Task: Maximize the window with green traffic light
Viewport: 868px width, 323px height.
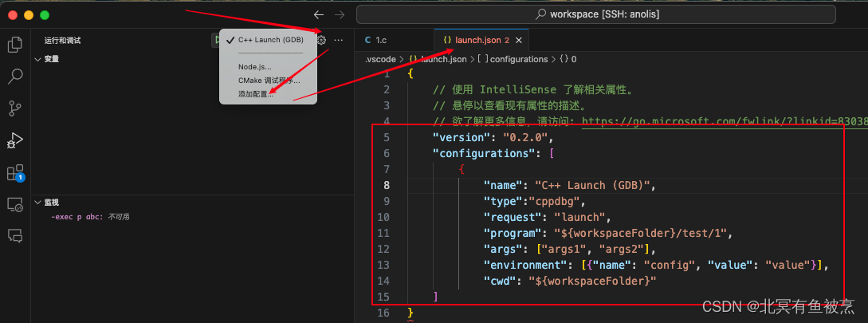Action: click(45, 15)
